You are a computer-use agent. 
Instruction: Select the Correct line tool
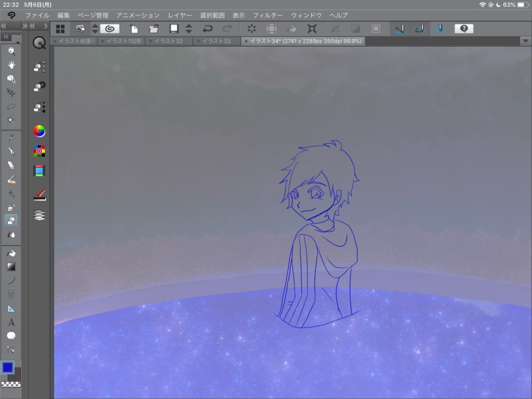click(x=11, y=350)
